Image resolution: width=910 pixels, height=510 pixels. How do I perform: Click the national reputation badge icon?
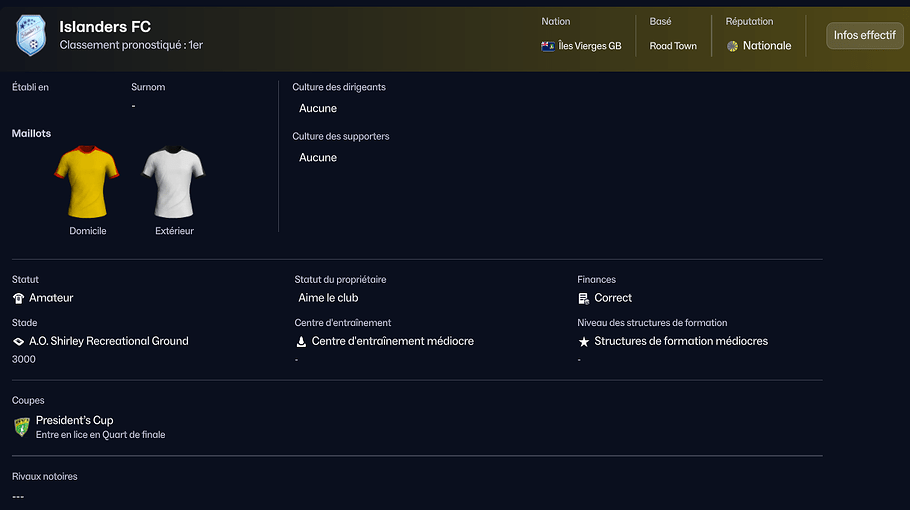click(x=732, y=46)
